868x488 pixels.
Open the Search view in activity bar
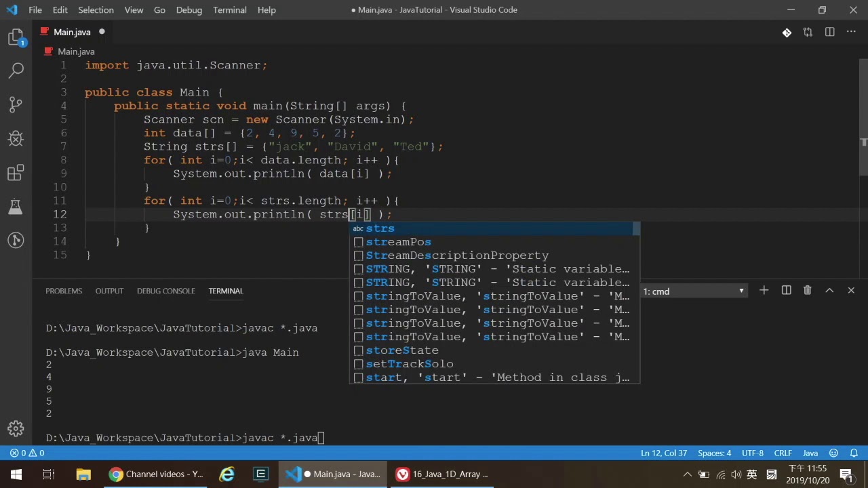[16, 70]
